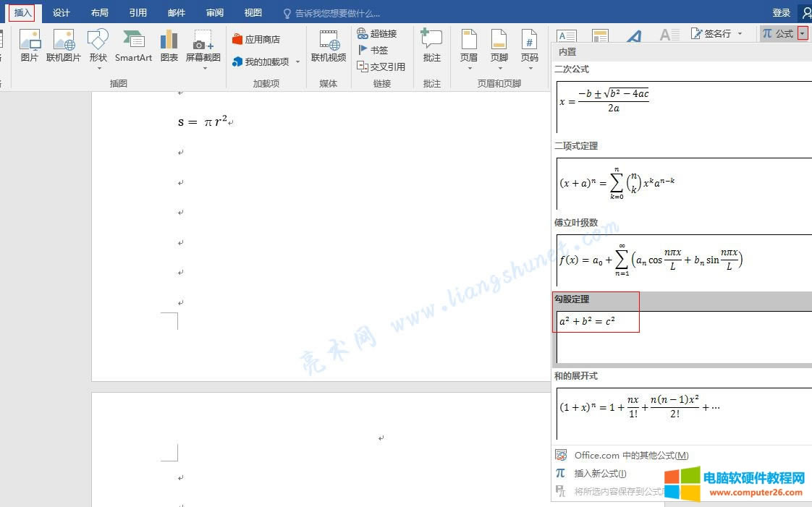
Task: Insert a SmartArt graphic
Action: tap(132, 46)
